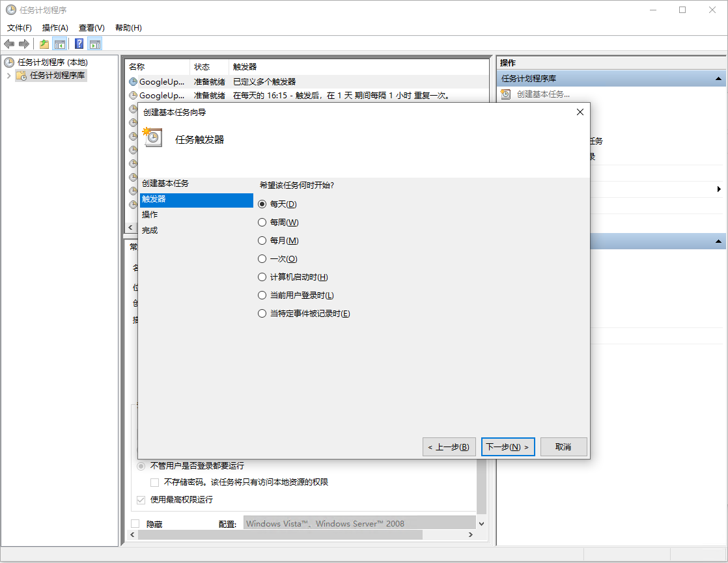Viewport: 728px width, 563px height.
Task: Open the submenu arrow in actions pane
Action: click(x=719, y=189)
